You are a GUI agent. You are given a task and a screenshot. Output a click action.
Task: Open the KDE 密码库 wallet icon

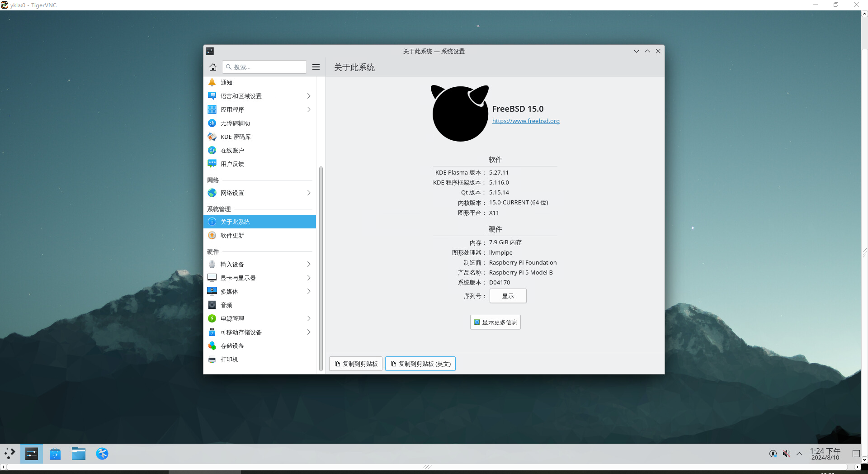tap(212, 137)
